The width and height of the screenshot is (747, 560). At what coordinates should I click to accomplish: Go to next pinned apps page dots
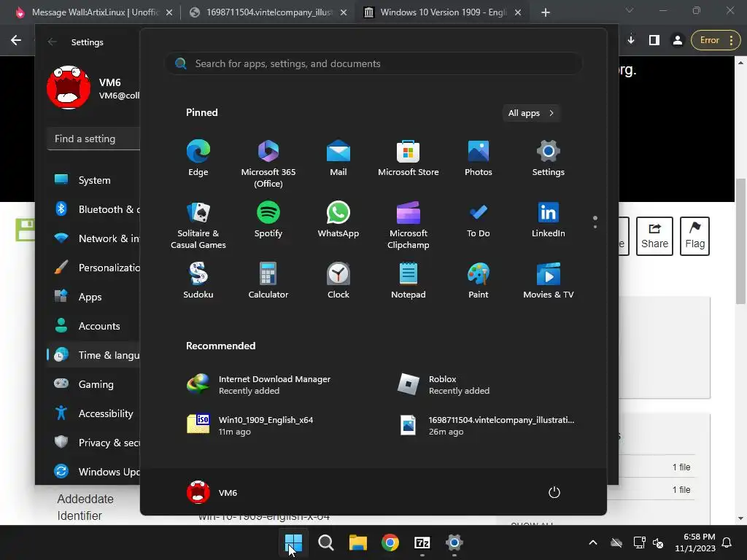click(x=595, y=222)
